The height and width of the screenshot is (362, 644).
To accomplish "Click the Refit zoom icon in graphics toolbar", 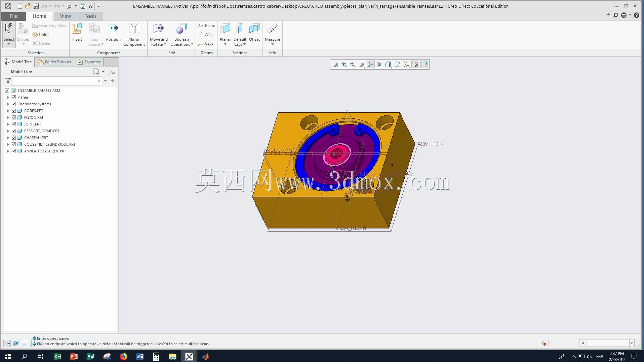I will pyautogui.click(x=335, y=64).
